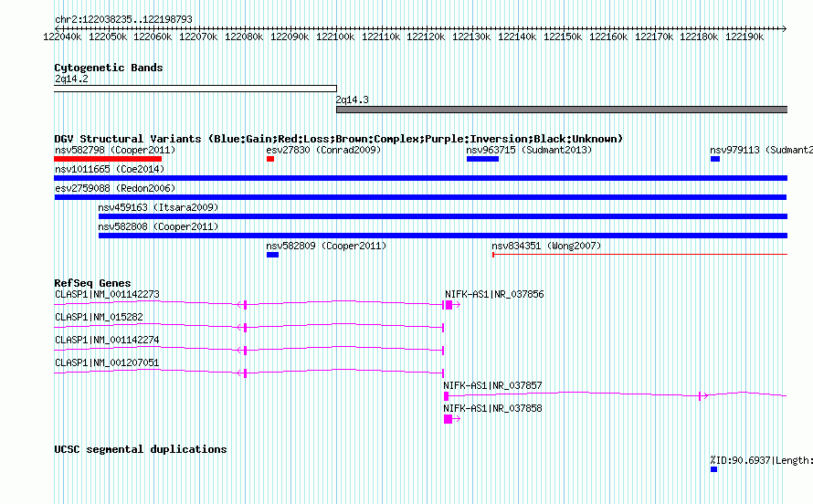
Task: Open the nsv582798 (Cooper2011) label
Action: click(115, 151)
